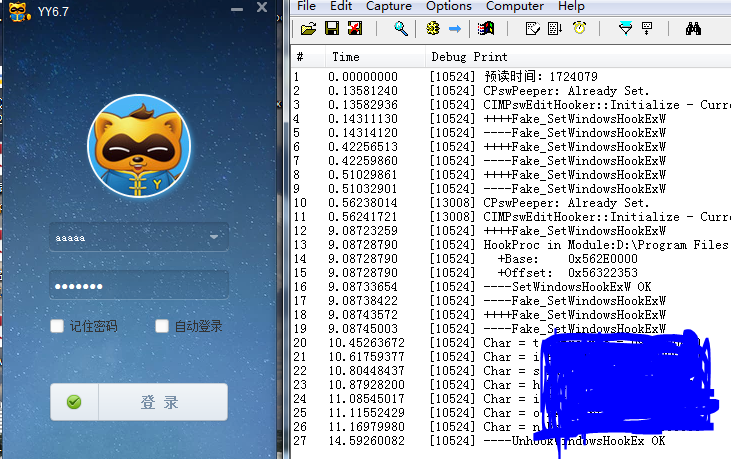Viewport: 731px width, 459px height.
Task: Select row 16 '----SetWindowsHookExW OK'
Action: coord(511,287)
